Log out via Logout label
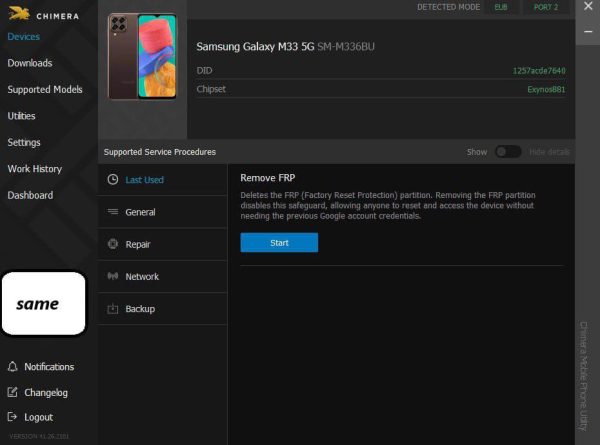 [39, 417]
